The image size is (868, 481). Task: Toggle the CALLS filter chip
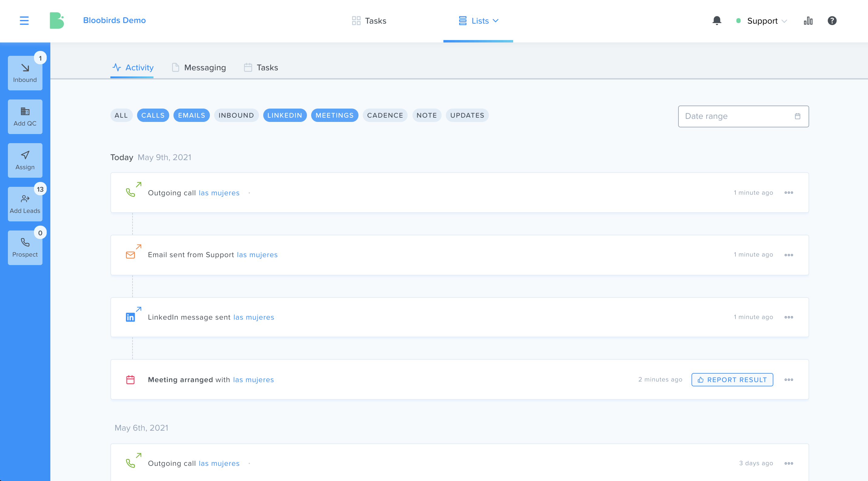pos(153,115)
